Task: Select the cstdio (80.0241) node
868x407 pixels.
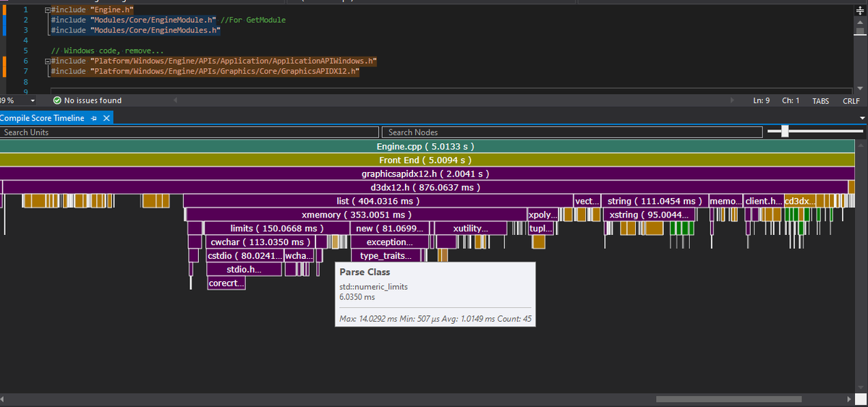Action: [245, 256]
